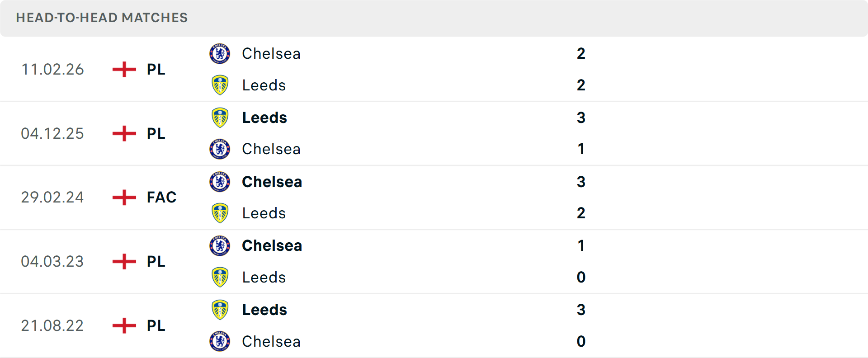The width and height of the screenshot is (868, 358).
Task: Click the score 0 next to Leeds in 04.03.23
Action: coord(581,278)
